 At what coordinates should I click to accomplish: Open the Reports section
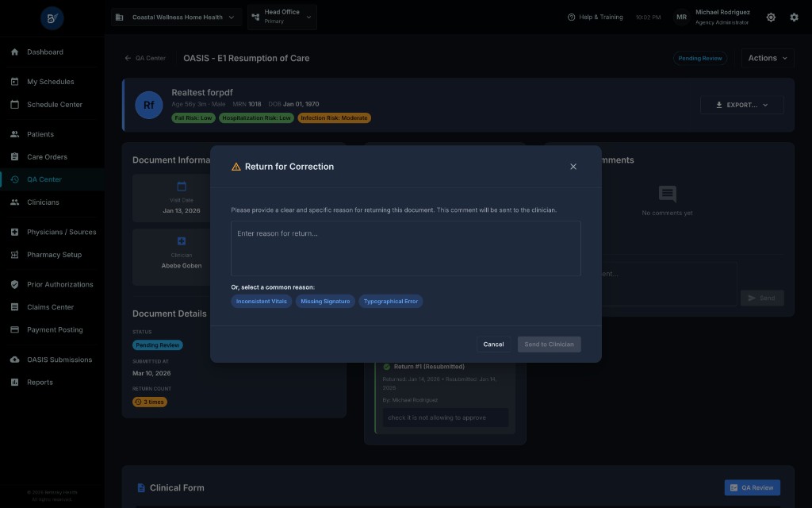click(x=52, y=382)
